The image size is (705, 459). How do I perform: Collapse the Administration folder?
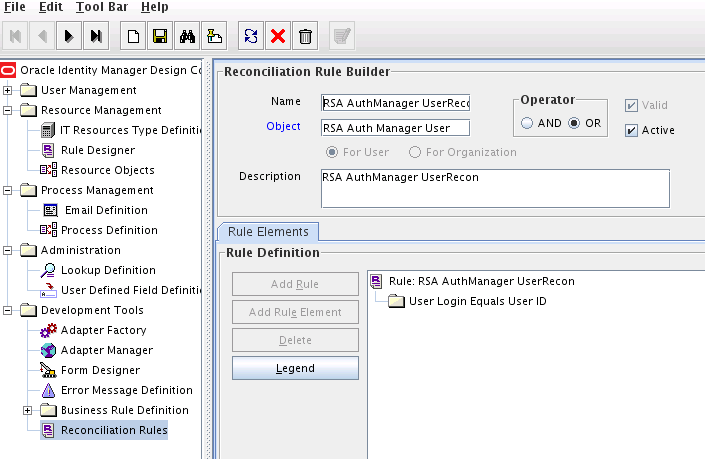point(8,250)
